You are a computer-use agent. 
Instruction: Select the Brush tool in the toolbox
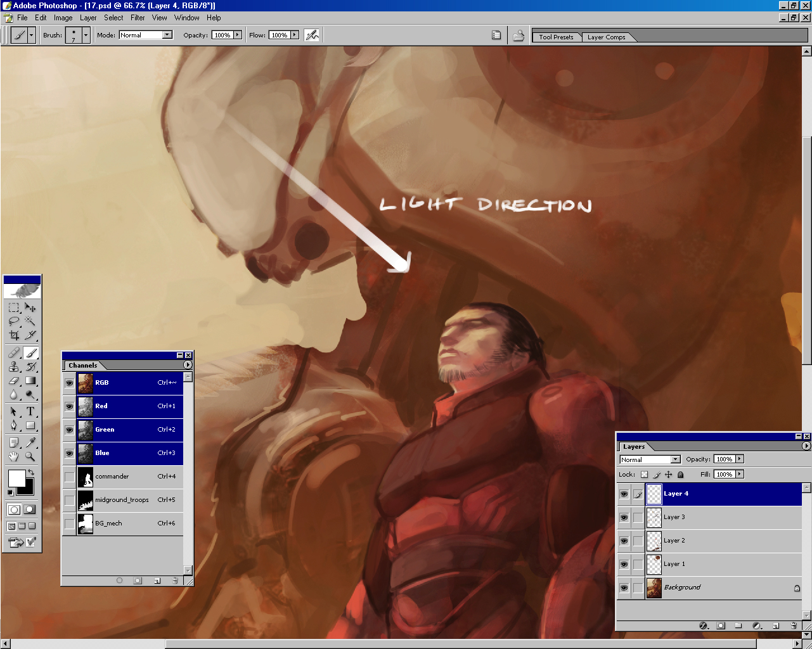(30, 353)
